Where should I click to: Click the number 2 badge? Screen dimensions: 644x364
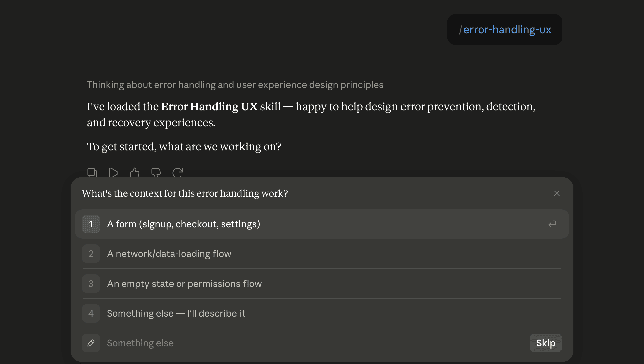point(91,254)
